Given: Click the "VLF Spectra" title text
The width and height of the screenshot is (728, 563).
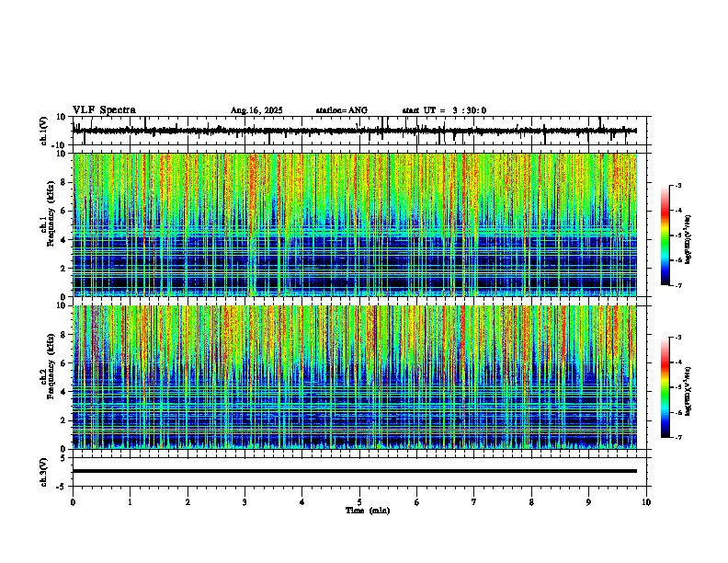Looking at the screenshot, I should coord(104,110).
